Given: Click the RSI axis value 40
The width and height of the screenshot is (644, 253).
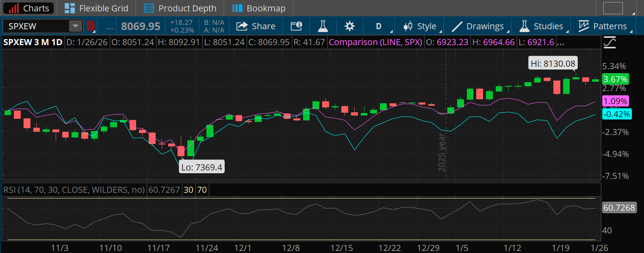Looking at the screenshot, I should click(607, 231).
